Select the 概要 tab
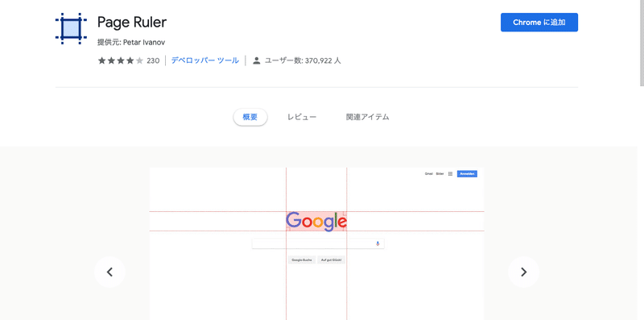 click(250, 117)
